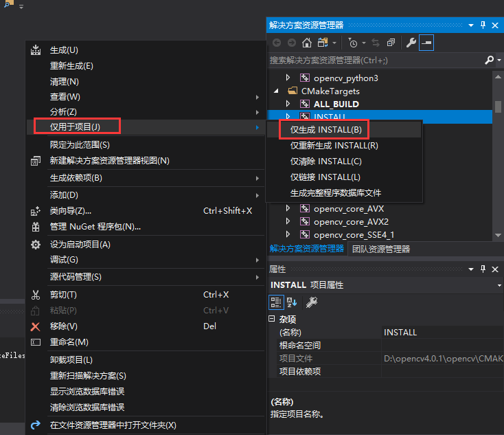The height and width of the screenshot is (435, 504).
Task: Open the INSTALL 项目属性 object dropdown
Action: 499,285
